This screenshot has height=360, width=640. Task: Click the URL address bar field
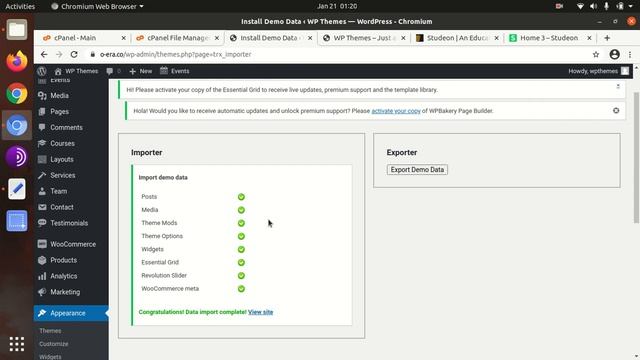coord(339,54)
